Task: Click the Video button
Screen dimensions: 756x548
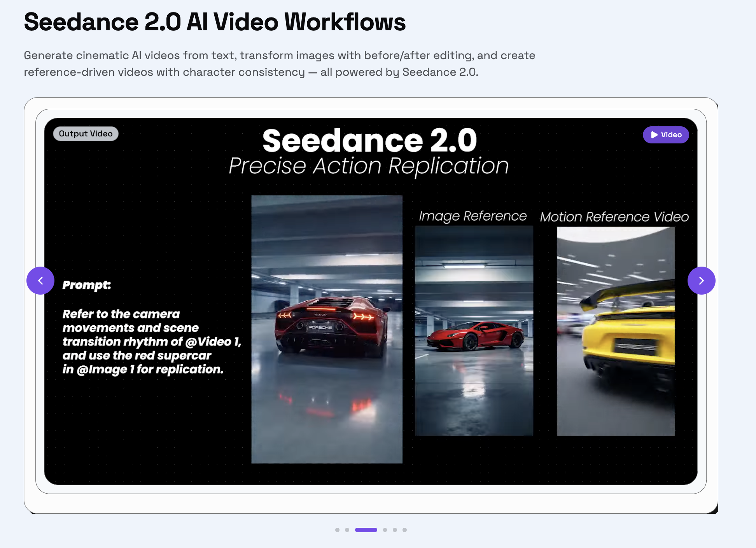Action: pos(666,135)
